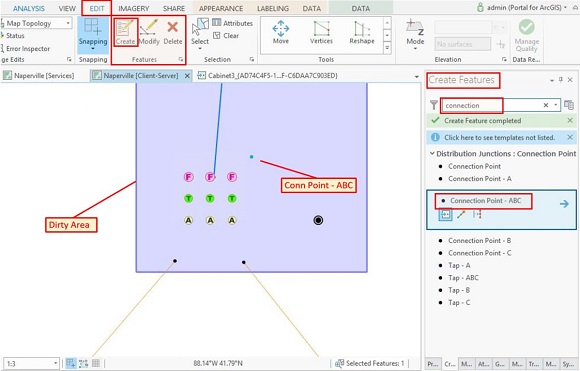Click the template filter funnel icon
The width and height of the screenshot is (580, 371).
[x=434, y=105]
